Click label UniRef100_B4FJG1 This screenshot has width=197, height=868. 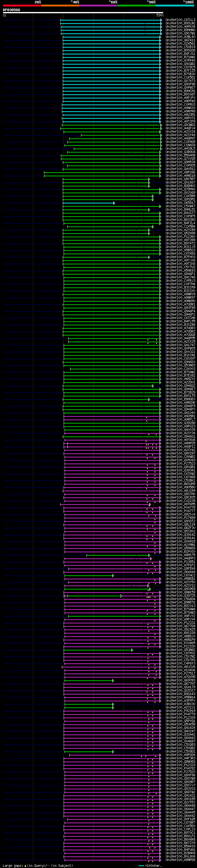point(180,54)
